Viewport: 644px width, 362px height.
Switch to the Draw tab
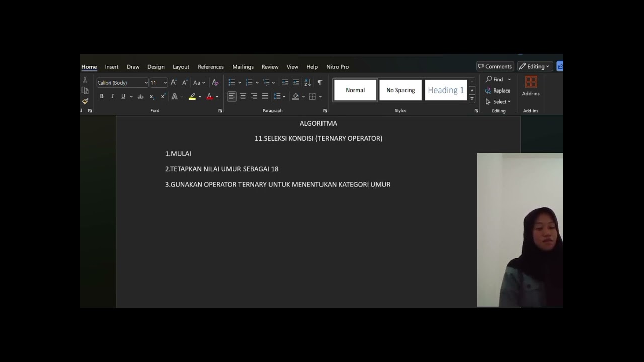(133, 67)
